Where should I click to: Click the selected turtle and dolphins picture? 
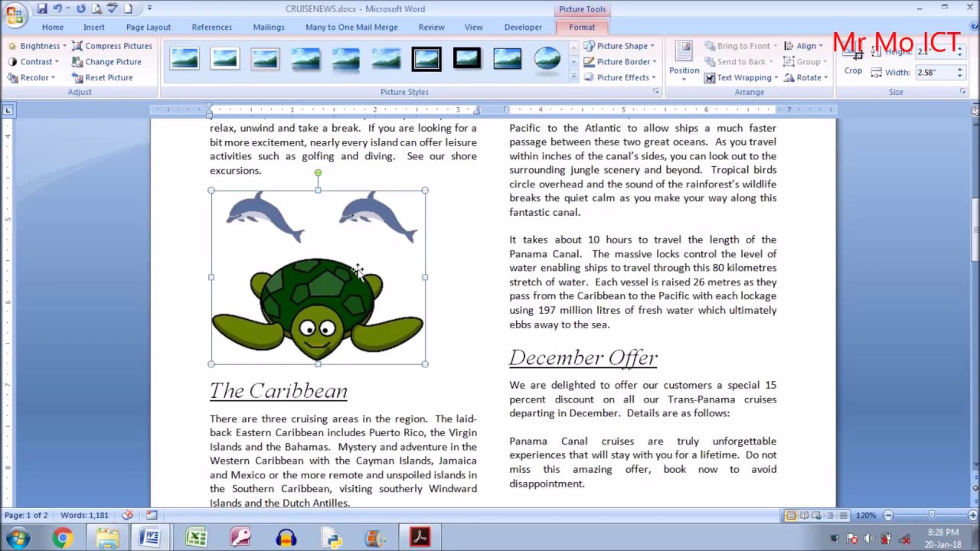[x=318, y=277]
